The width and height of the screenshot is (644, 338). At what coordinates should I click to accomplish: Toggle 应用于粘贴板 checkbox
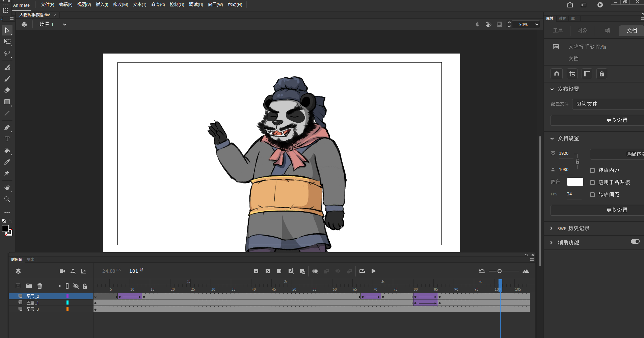point(592,183)
